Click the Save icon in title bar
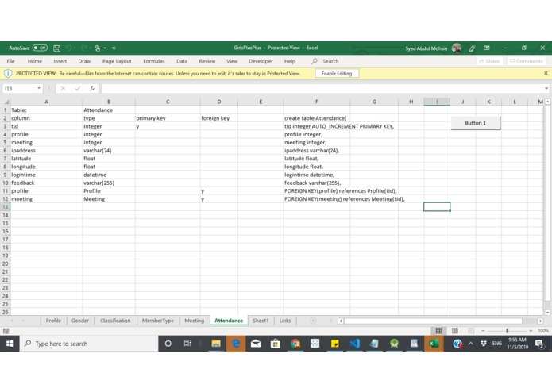The width and height of the screenshot is (552, 392). (x=56, y=48)
